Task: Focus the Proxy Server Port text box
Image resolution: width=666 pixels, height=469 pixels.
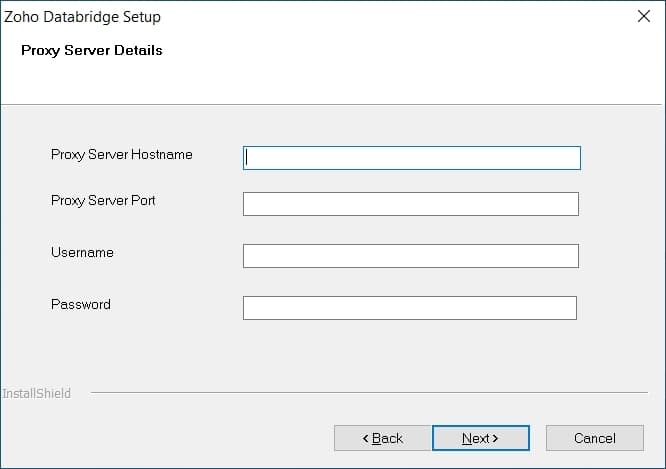Action: pyautogui.click(x=411, y=204)
